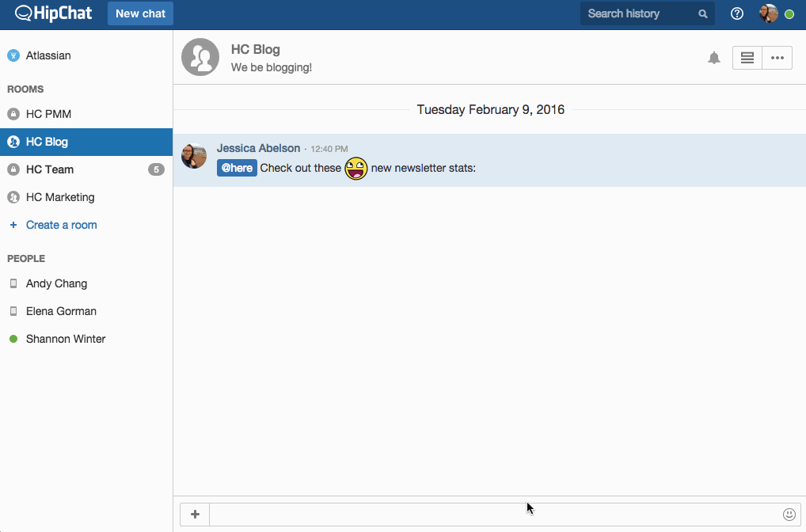The image size is (806, 532).
Task: Open the HC Marketing room
Action: [86, 197]
